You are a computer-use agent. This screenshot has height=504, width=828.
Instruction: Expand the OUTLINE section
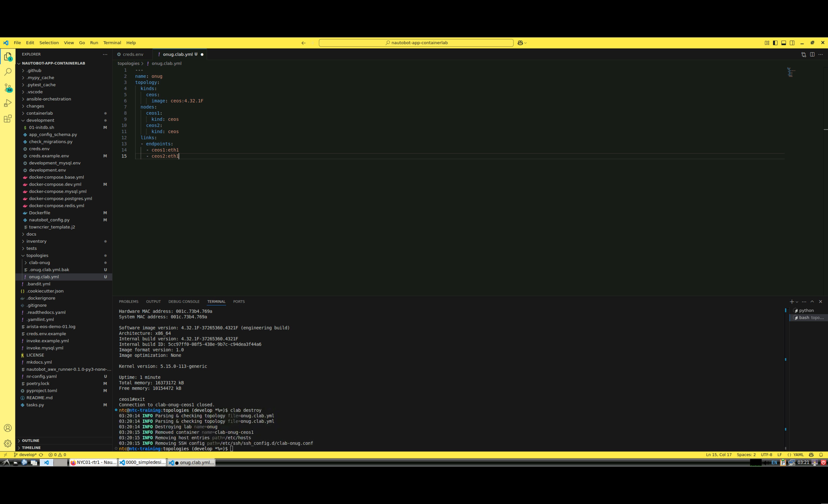click(x=31, y=440)
